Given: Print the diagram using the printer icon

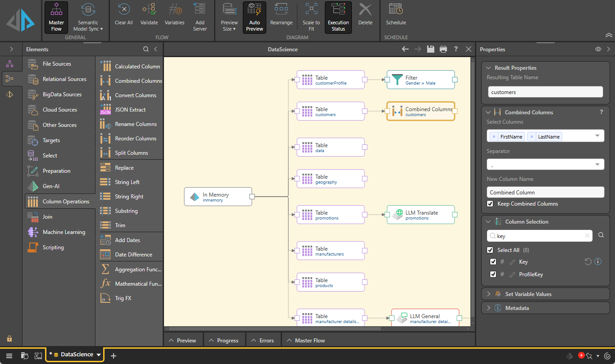Looking at the screenshot, I should pos(443,49).
